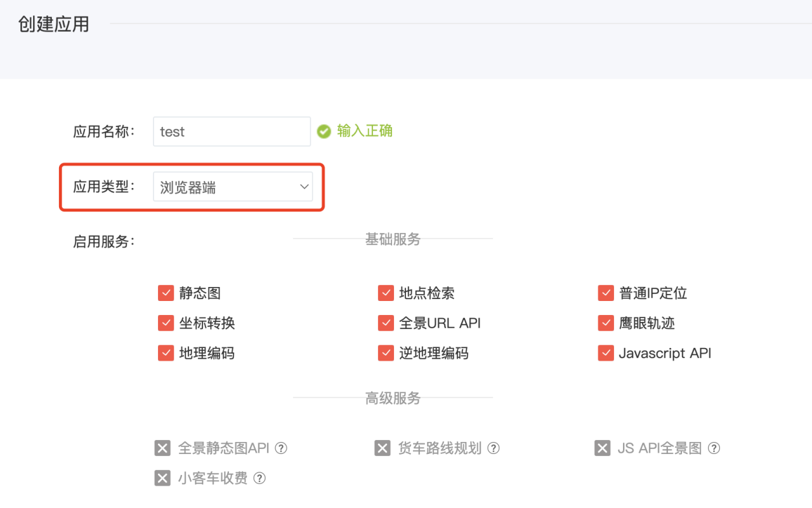Click the chevron arrow in the type selector
812x508 pixels.
[x=304, y=187]
